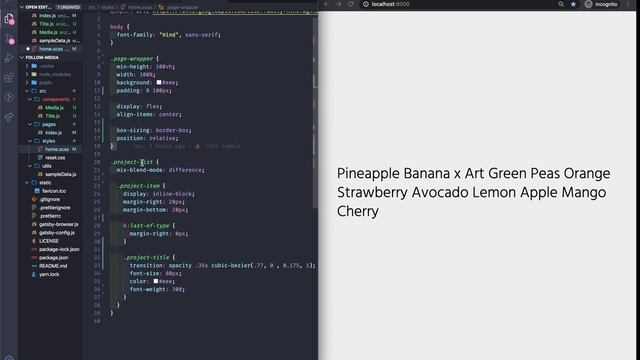
Task: Open README.md file
Action: click(53, 266)
